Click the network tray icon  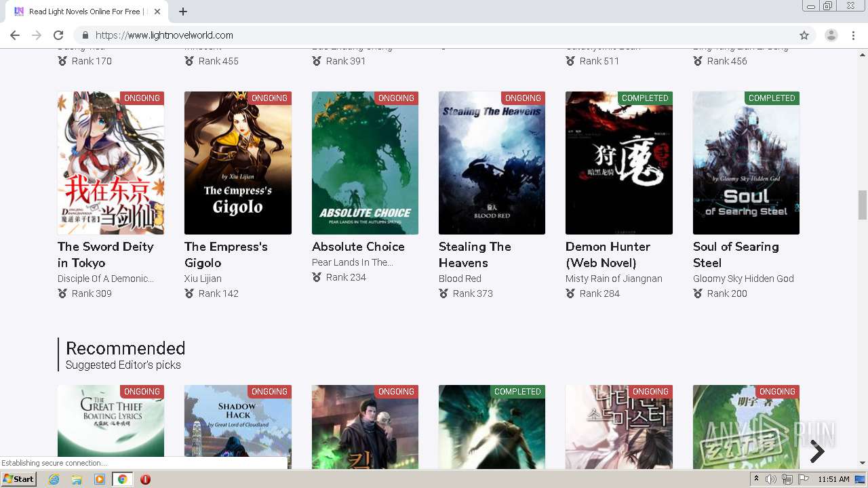point(787,479)
